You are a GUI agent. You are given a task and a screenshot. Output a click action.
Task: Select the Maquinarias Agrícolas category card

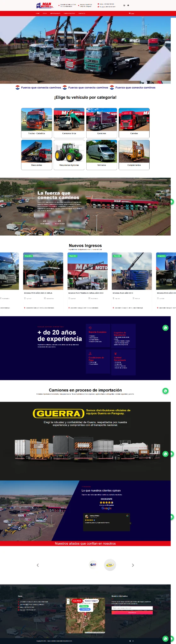coord(69,155)
